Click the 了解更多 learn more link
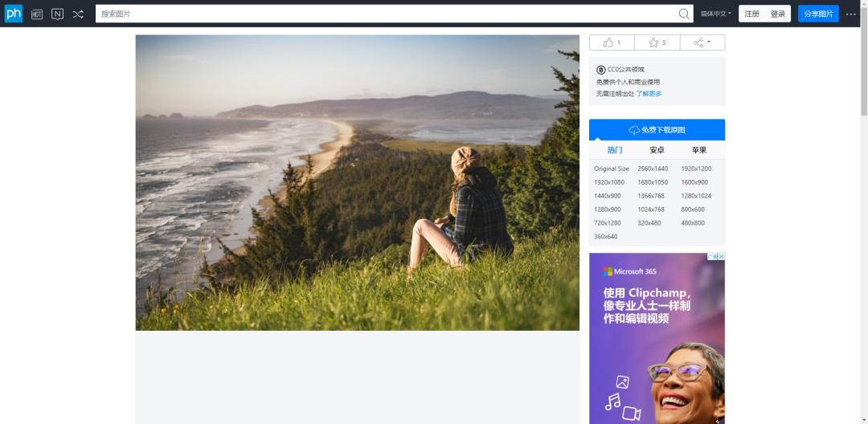Image resolution: width=868 pixels, height=424 pixels. click(x=649, y=94)
